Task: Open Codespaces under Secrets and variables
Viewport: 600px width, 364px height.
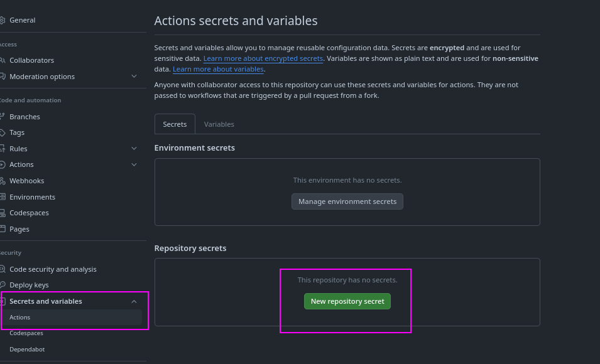Action: [27, 333]
